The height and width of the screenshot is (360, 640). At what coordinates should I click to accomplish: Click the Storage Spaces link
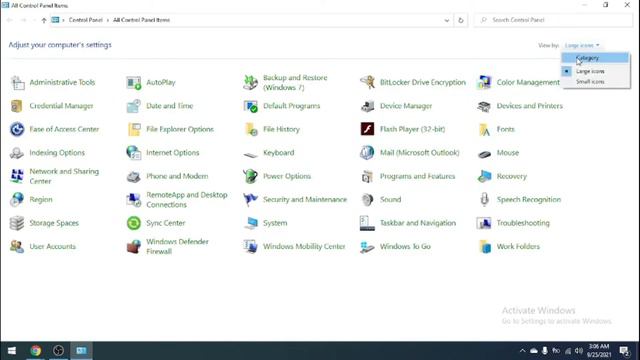click(x=54, y=223)
